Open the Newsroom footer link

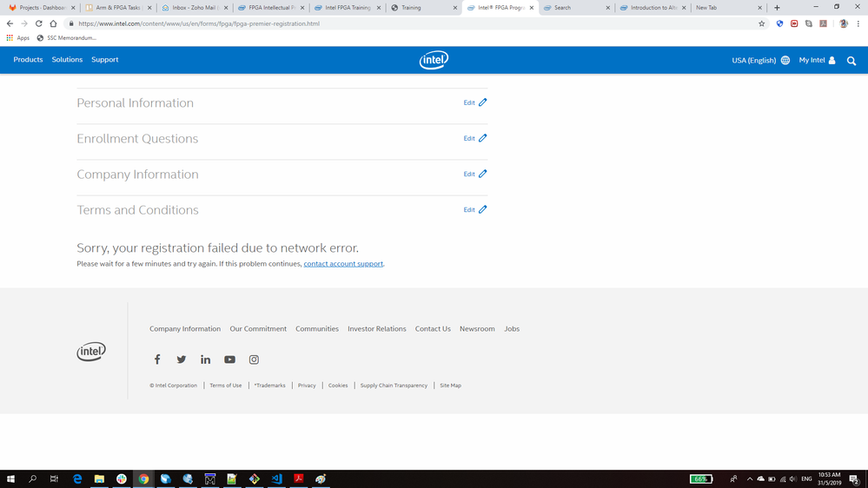coord(477,328)
